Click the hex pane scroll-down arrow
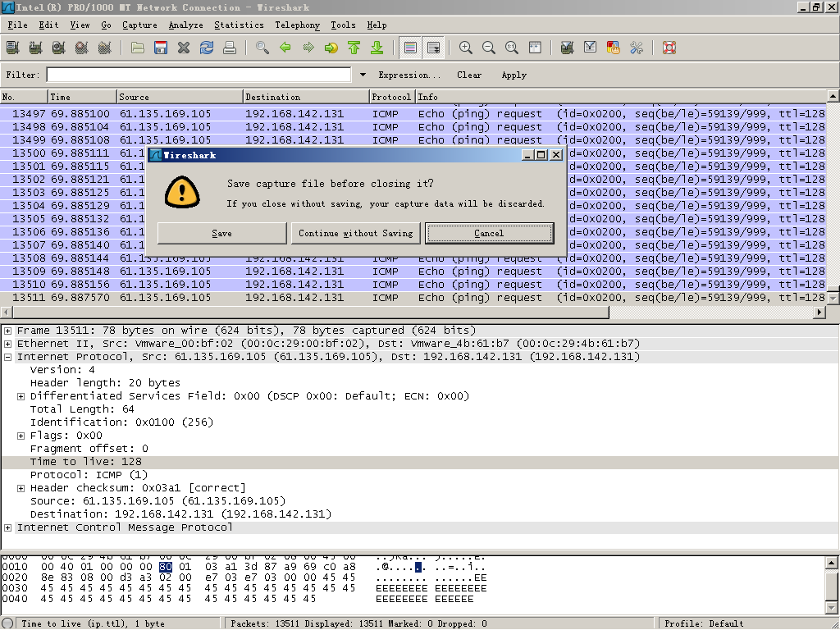Viewport: 840px width, 630px height. click(832, 608)
